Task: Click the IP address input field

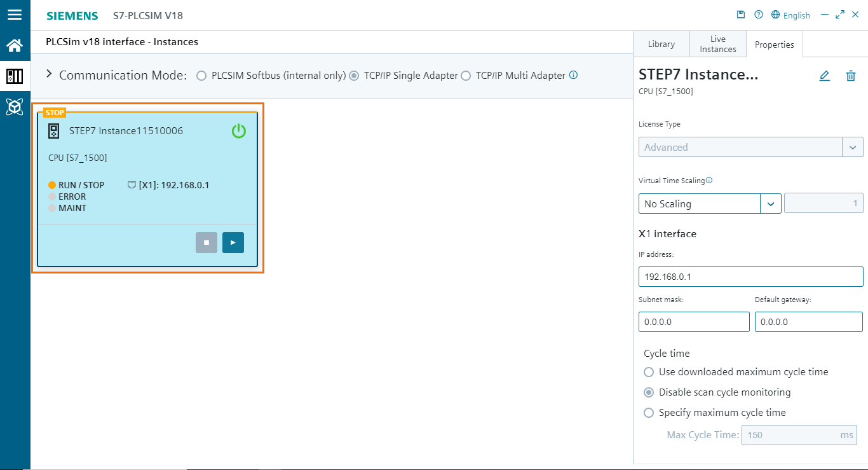Action: coord(750,277)
